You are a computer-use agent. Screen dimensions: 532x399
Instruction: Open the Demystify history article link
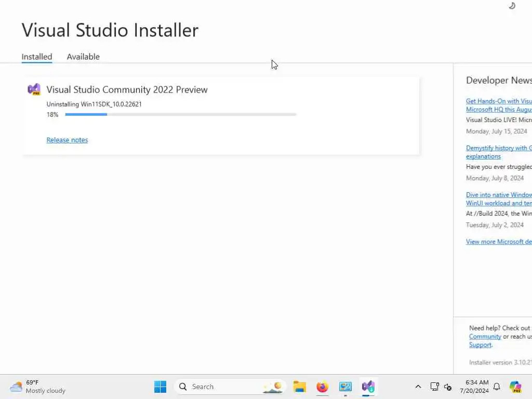499,152
